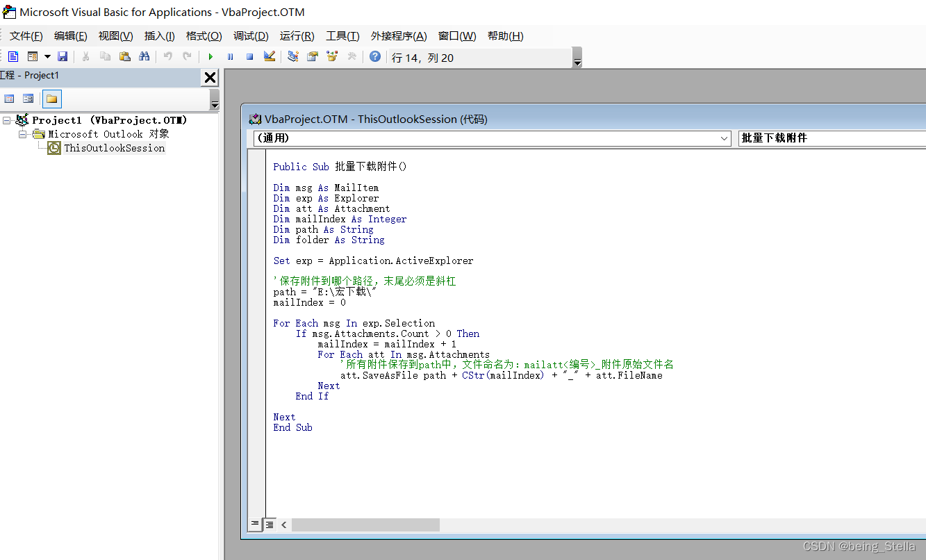Screen dimensions: 926x560
Task: Open the 运行(R) menu
Action: [297, 36]
